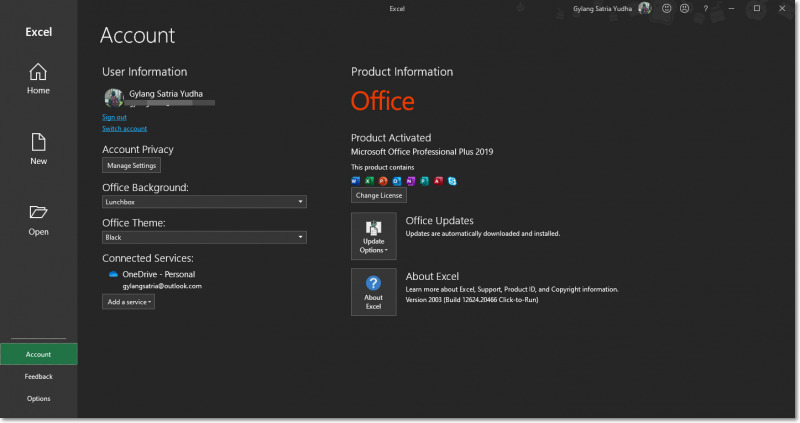The width and height of the screenshot is (800, 423).
Task: Click the OneNote product icon
Action: [x=411, y=181]
